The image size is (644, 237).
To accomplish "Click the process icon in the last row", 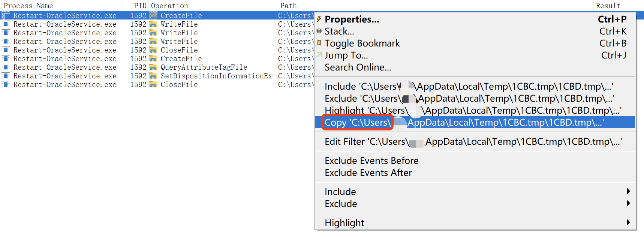I will (x=6, y=85).
